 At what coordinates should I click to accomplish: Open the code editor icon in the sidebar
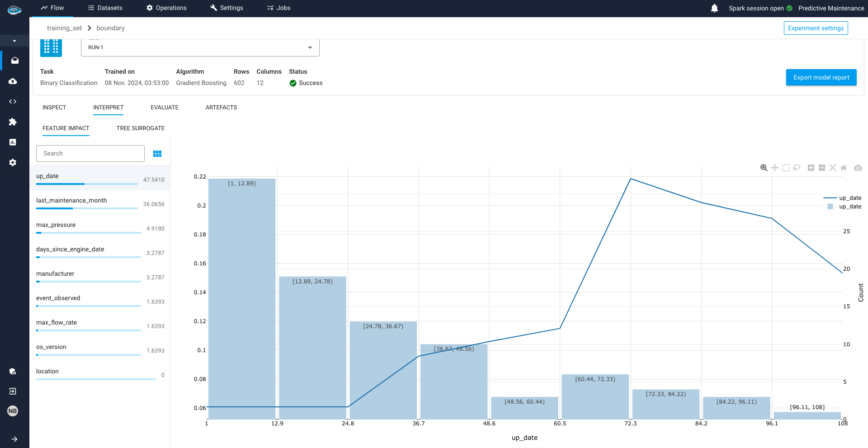pos(13,101)
